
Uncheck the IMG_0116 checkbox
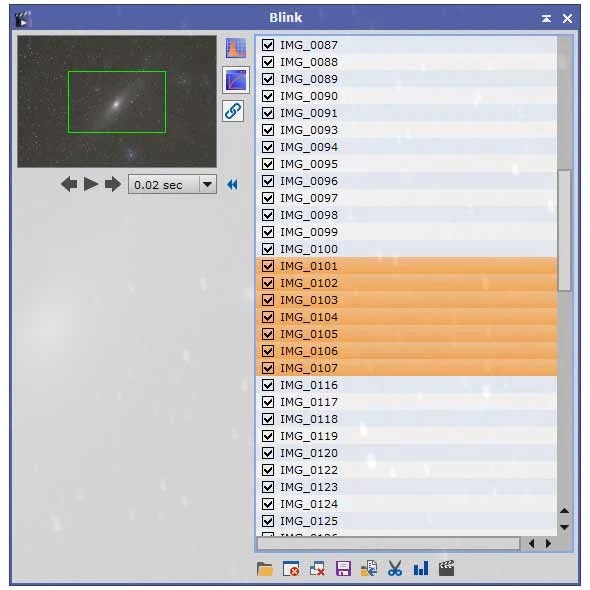(x=268, y=385)
